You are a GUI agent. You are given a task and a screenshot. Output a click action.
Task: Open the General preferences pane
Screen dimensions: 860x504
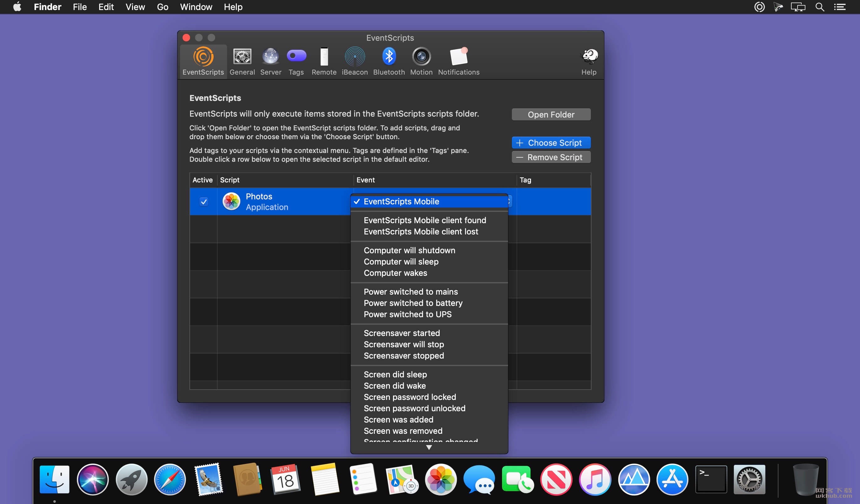[x=242, y=61]
